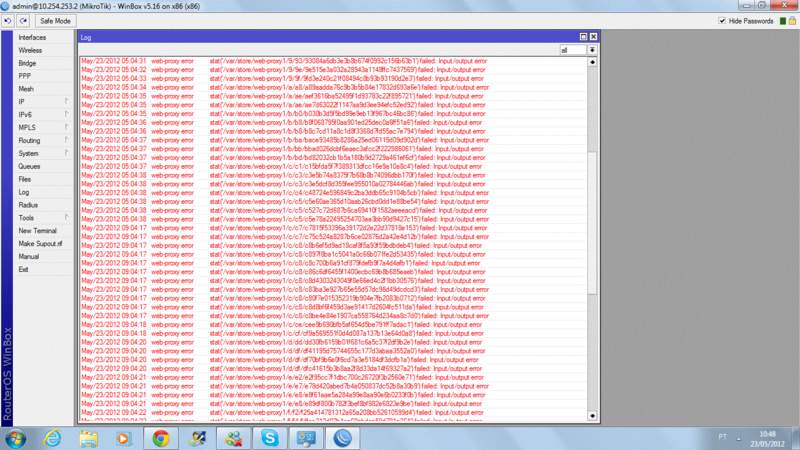
Task: Click the PT language indicator
Action: tap(722, 437)
